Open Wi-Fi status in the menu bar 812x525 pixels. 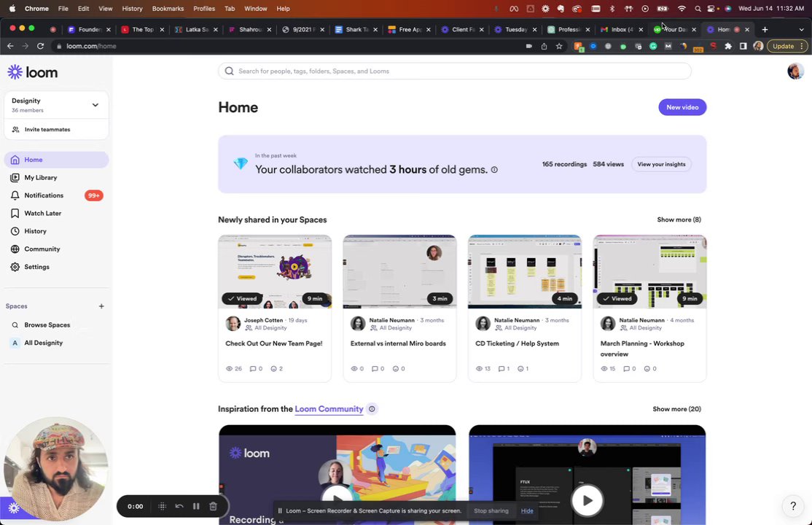click(x=682, y=9)
